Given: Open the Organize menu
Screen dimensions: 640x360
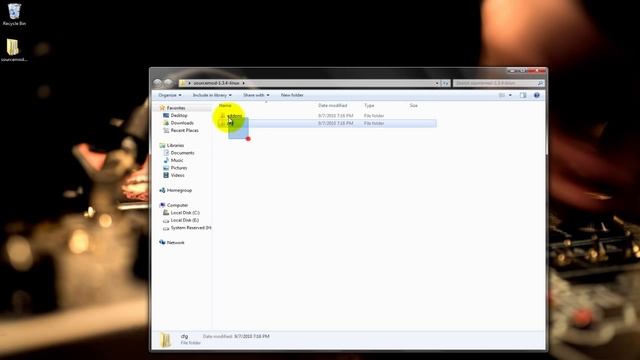Looking at the screenshot, I should coord(170,95).
